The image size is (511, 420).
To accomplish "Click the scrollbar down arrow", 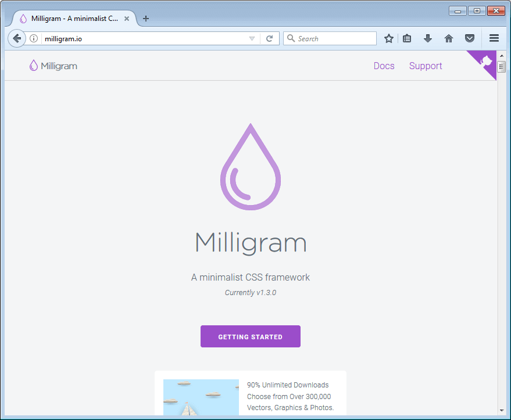I will [501, 411].
